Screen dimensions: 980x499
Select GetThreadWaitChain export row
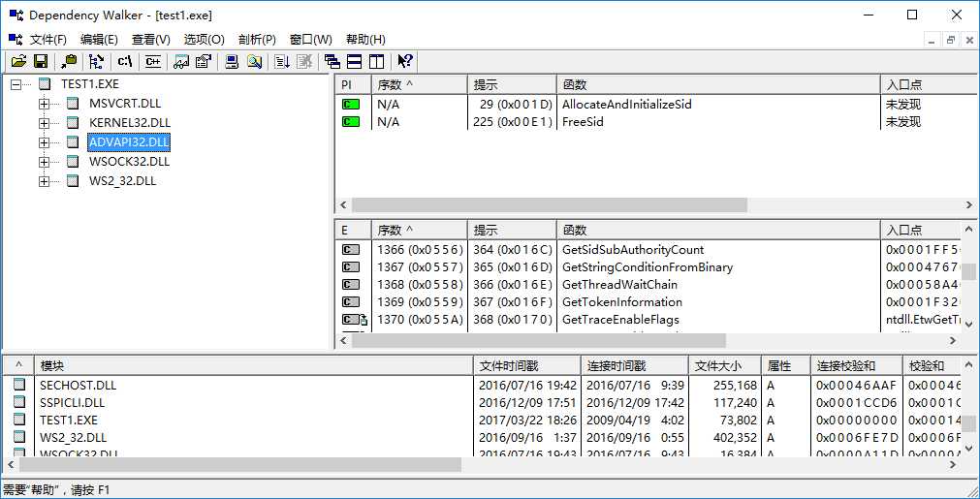(x=648, y=285)
